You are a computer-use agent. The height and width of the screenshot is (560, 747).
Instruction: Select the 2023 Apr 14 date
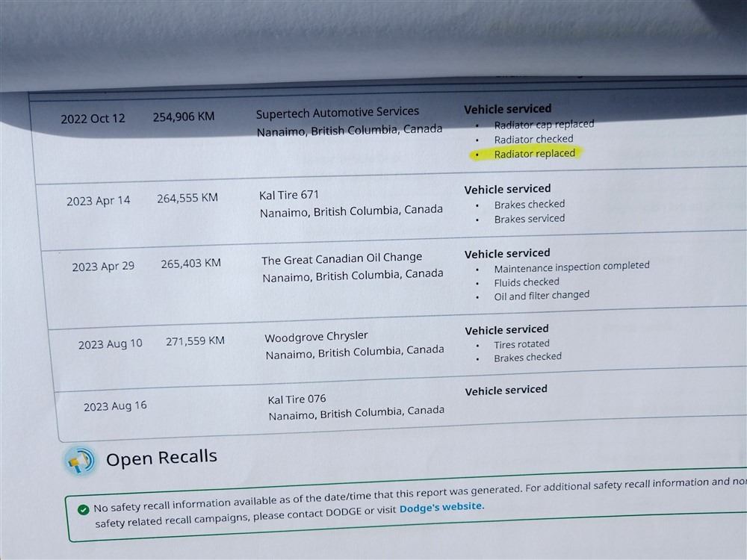98,201
